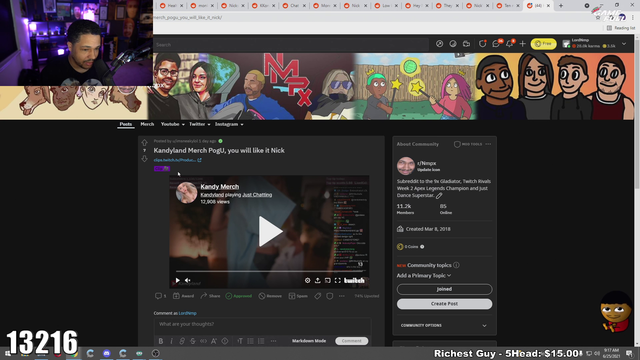640x360 pixels.
Task: Remove the post with Remove button
Action: coord(270,296)
